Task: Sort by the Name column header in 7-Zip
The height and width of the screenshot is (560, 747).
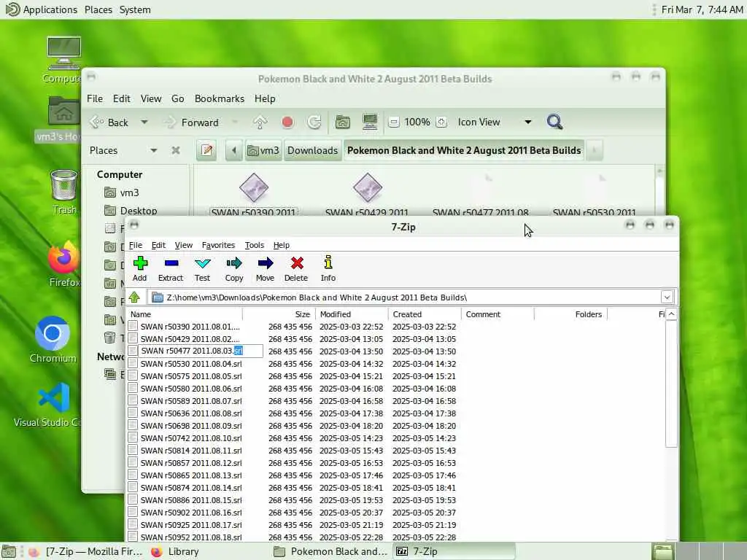Action: (185, 314)
